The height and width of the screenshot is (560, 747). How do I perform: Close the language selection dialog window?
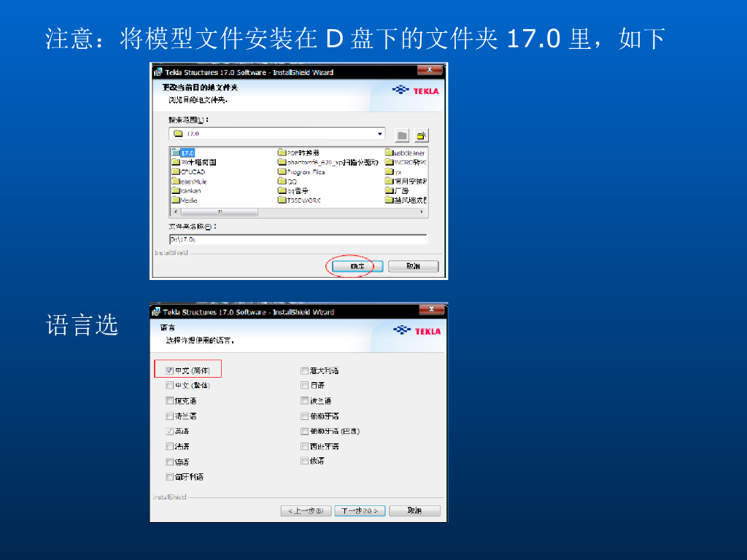(x=431, y=310)
